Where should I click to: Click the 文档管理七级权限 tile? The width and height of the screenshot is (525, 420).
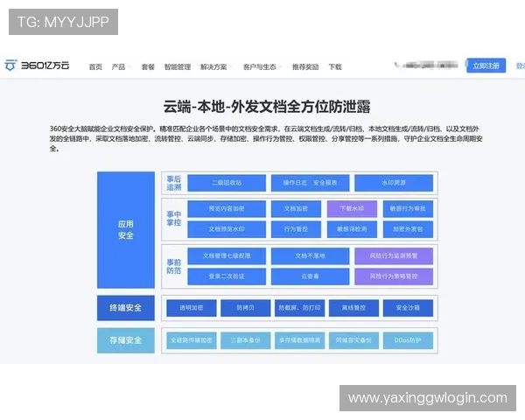tap(227, 255)
